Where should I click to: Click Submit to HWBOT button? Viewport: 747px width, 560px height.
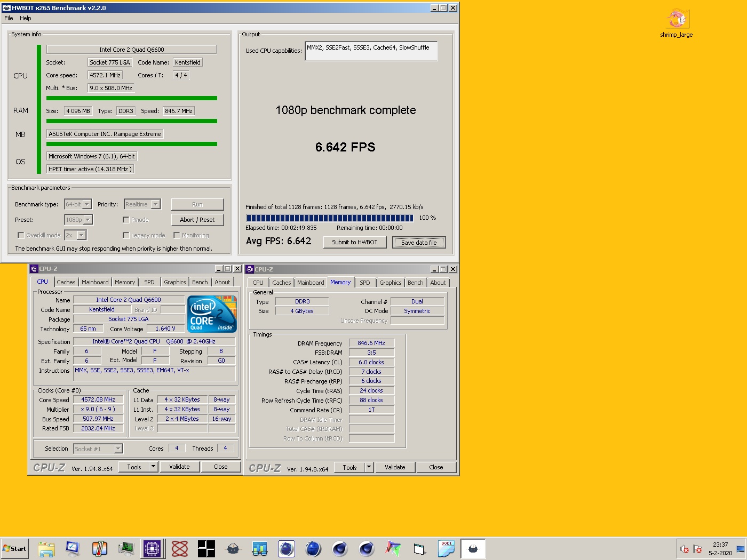point(355,242)
